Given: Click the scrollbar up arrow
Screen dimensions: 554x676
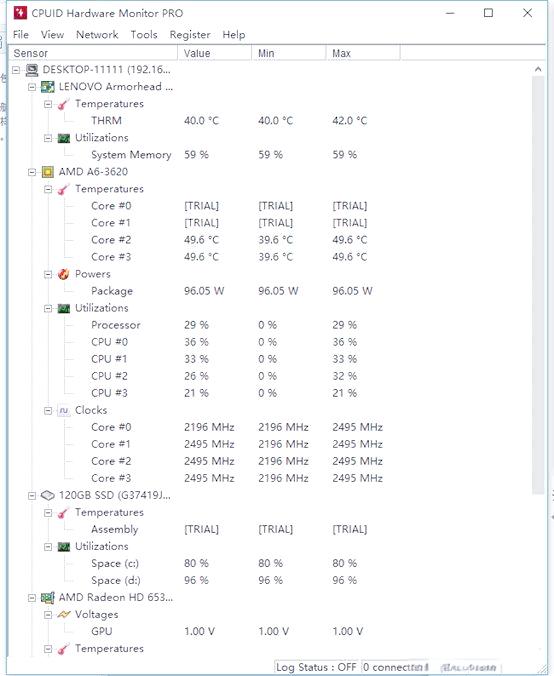Looking at the screenshot, I should point(538,69).
